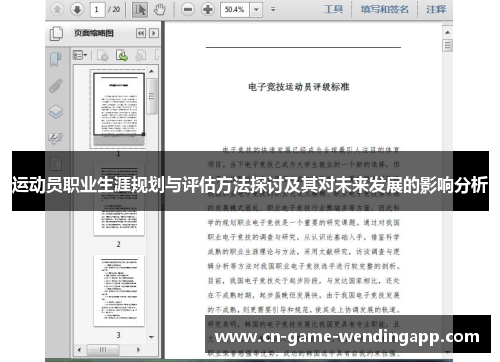Image resolution: width=500 pixels, height=362 pixels.
Task: Activate the hand pan tool
Action: pos(160,9)
